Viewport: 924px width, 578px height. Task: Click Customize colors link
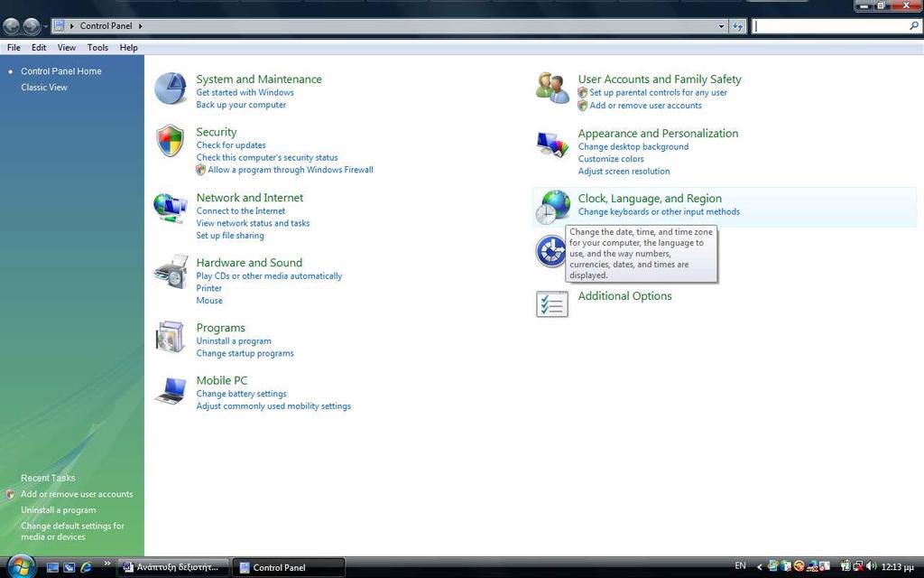point(611,159)
